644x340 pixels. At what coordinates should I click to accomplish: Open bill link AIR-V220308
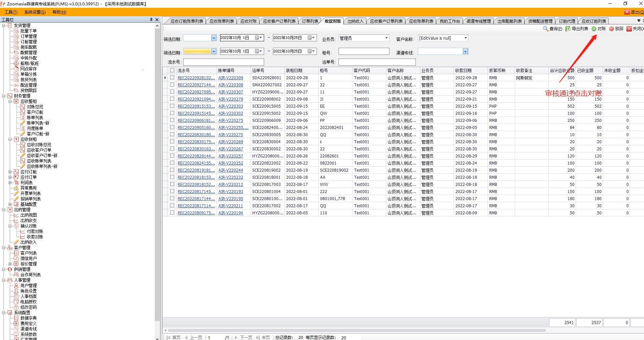click(231, 85)
